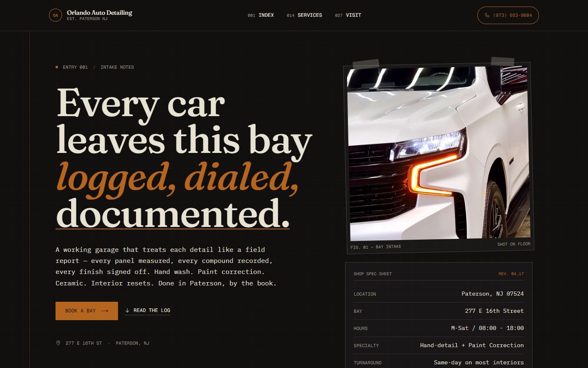588x368 pixels.
Task: Click the Book A Bay button
Action: coord(87,311)
